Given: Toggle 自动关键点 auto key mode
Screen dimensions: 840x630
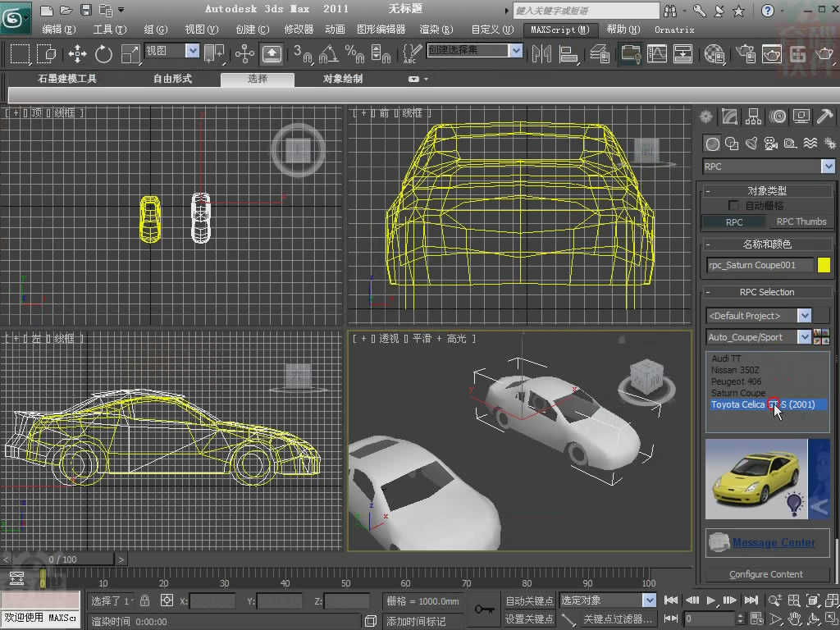Looking at the screenshot, I should (529, 601).
